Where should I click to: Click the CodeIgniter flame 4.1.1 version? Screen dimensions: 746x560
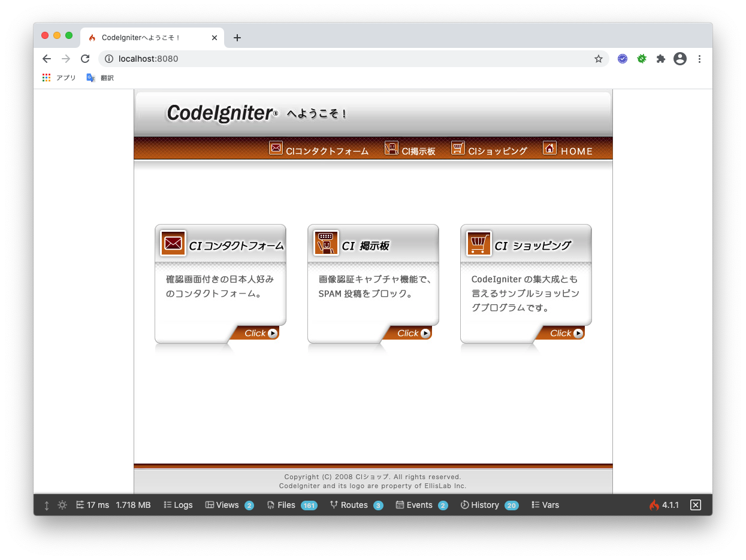pos(664,505)
